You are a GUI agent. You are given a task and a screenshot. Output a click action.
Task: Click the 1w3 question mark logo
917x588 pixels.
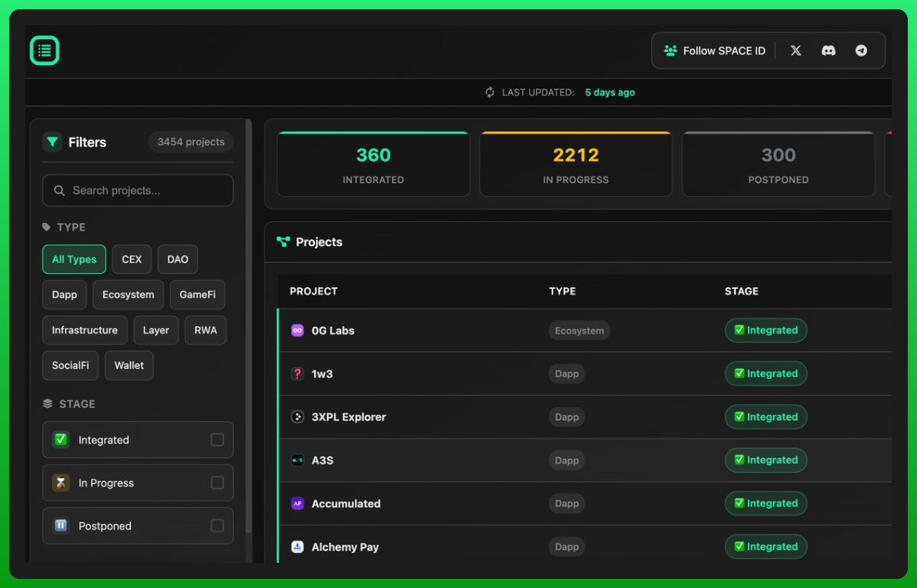click(297, 373)
